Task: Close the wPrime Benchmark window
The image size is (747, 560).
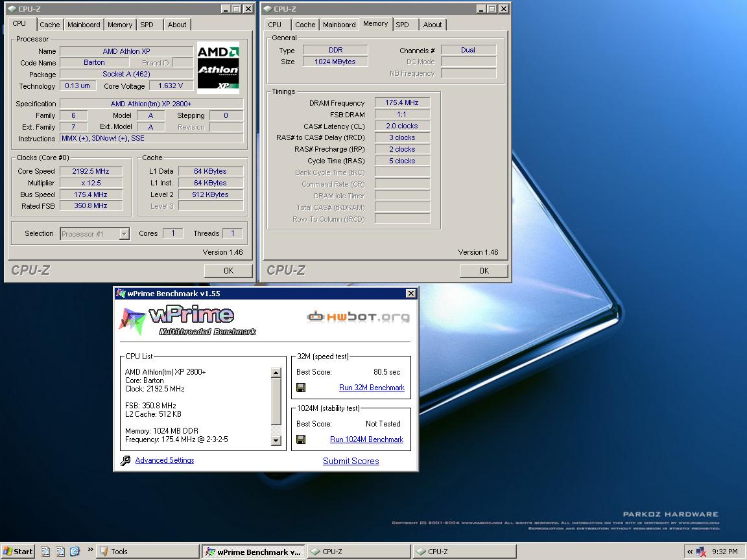Action: coord(410,294)
